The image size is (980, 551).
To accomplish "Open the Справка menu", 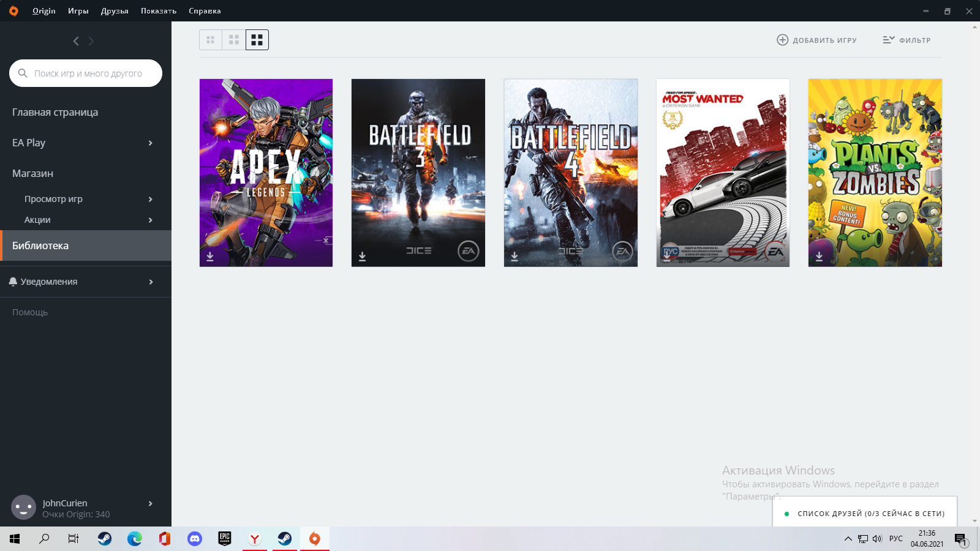I will (x=205, y=11).
